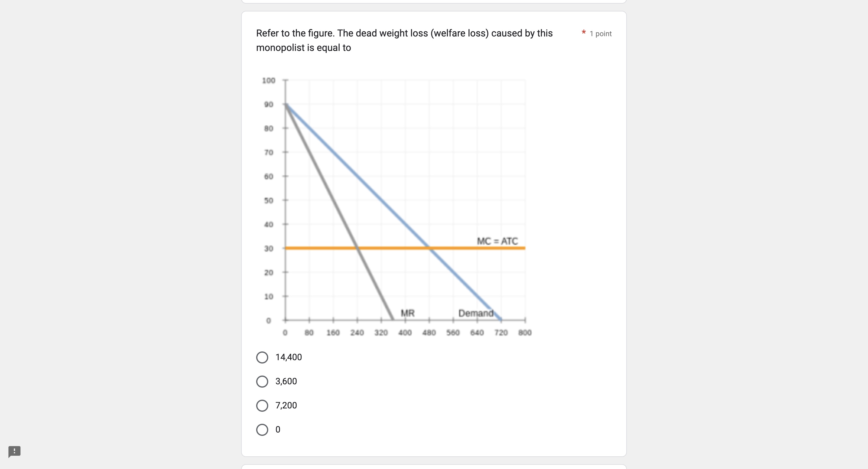The height and width of the screenshot is (469, 868).
Task: Click the MR label on the chart
Action: (x=407, y=313)
